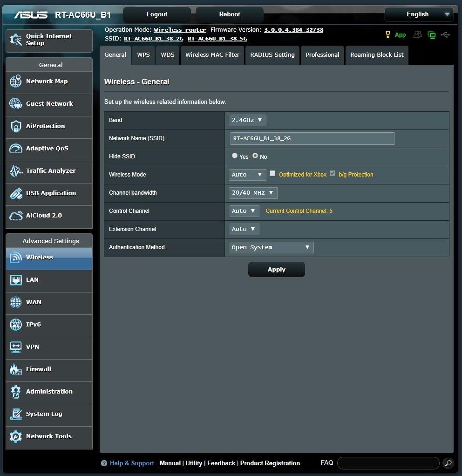Screen dimensions: 462x476
Task: Click the Guest Network icon
Action: click(16, 103)
